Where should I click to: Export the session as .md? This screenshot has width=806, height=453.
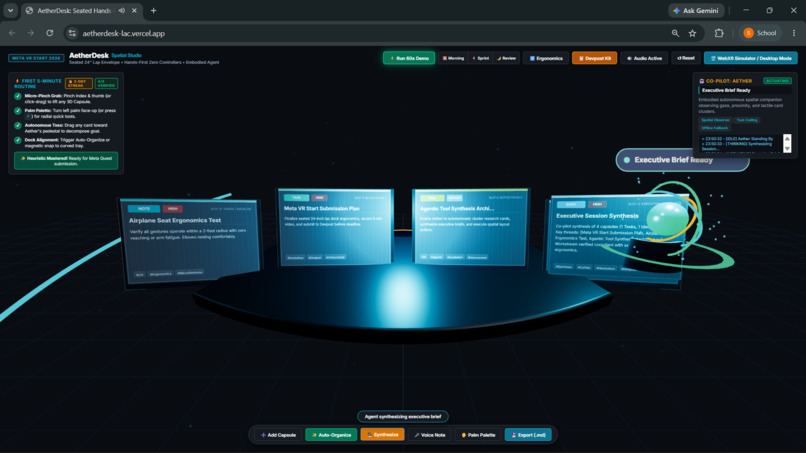528,435
